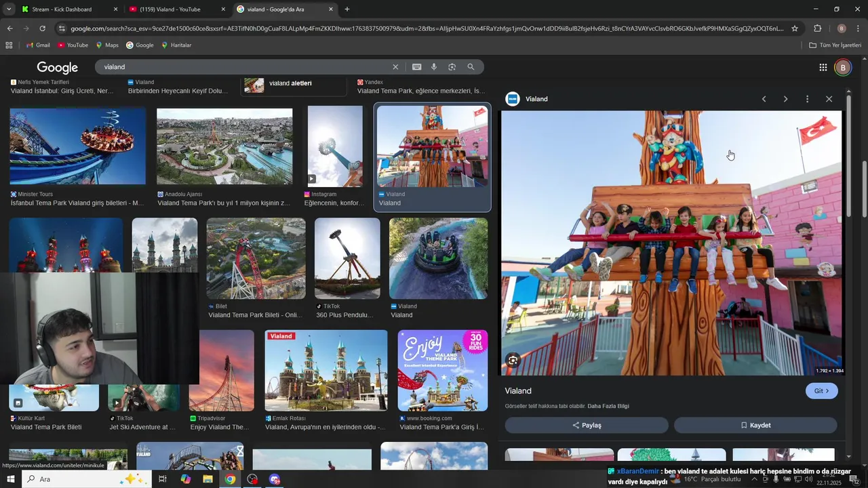Open the Chrome extensions puzzle icon
The image size is (868, 488).
tap(817, 28)
